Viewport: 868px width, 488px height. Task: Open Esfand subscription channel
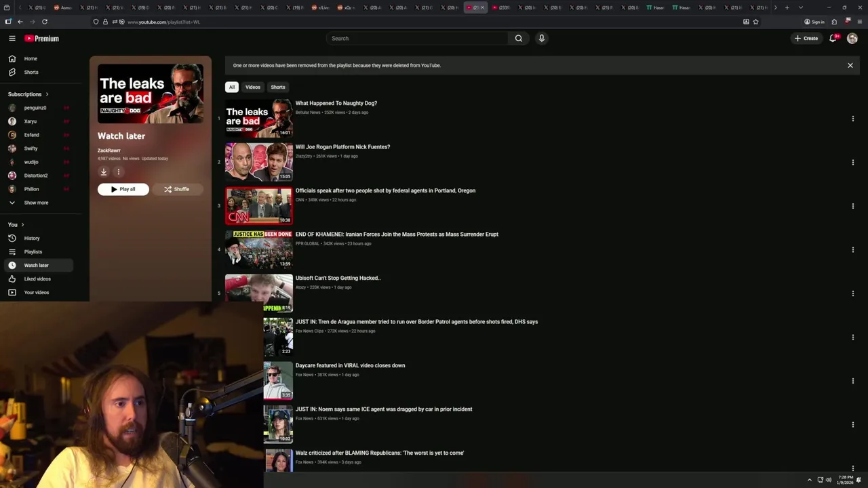coord(38,135)
